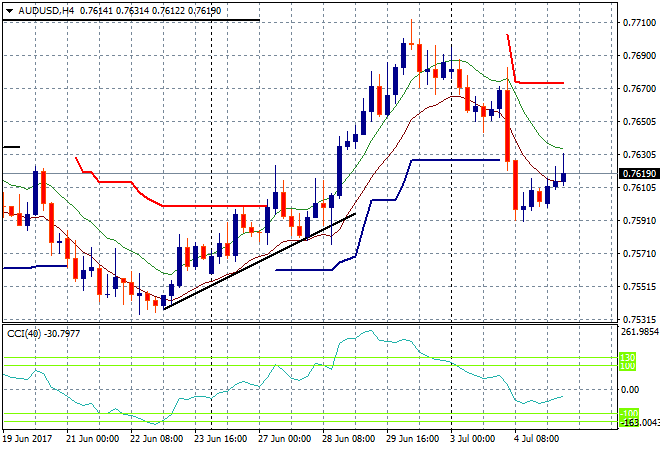
Task: Select the 23 Jun 16:00 time label
Action: click(221, 439)
